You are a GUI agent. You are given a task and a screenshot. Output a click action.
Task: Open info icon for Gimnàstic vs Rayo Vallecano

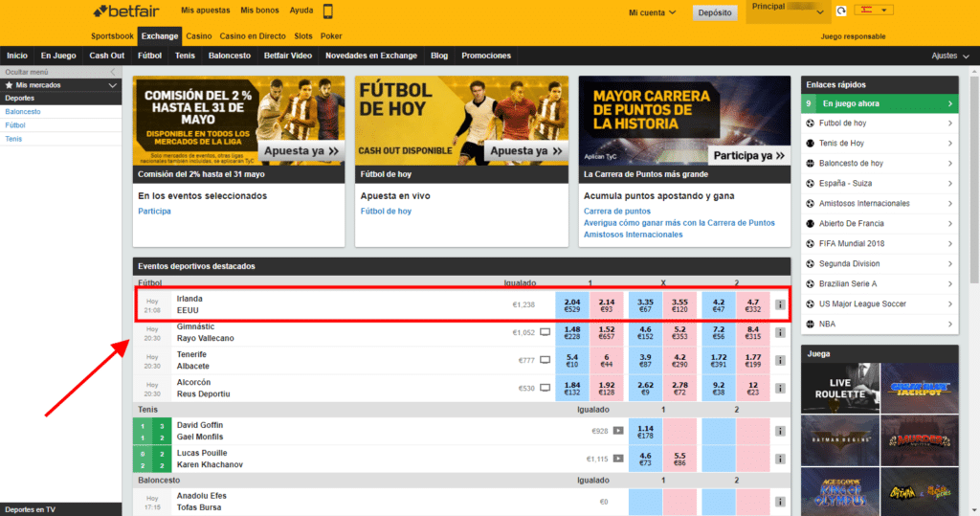[780, 333]
